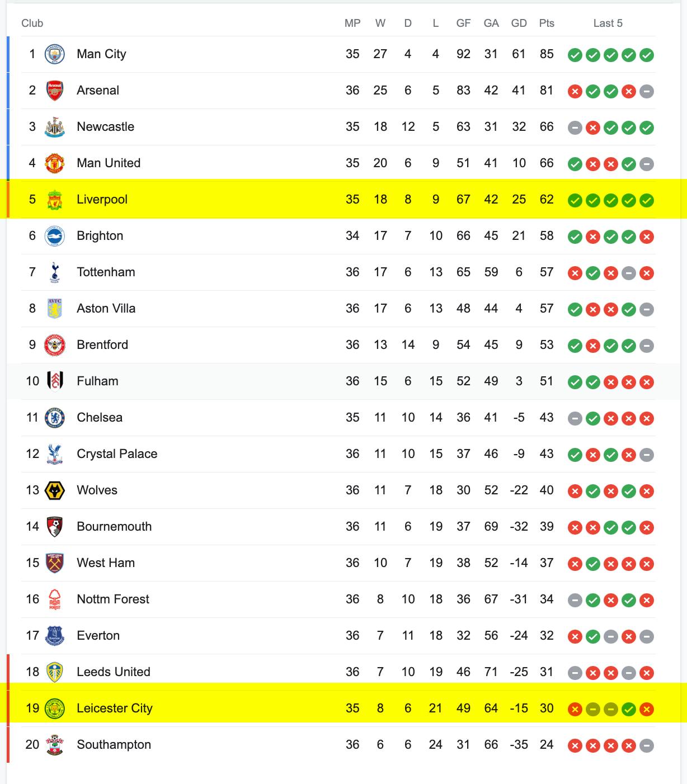Click the Newcastle club crest

click(x=55, y=127)
